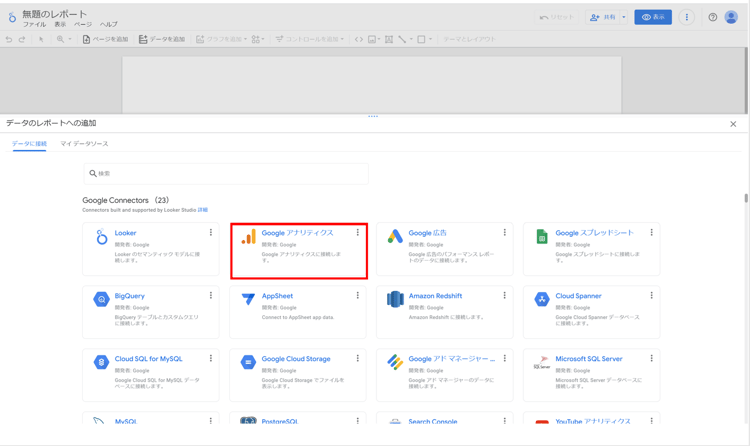Click the blue 表示 button

point(653,17)
